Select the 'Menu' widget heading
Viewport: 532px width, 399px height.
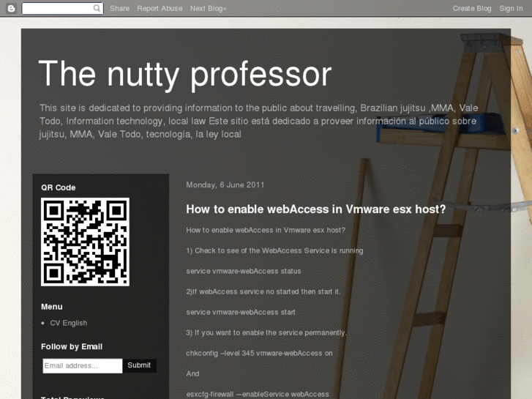(x=52, y=307)
